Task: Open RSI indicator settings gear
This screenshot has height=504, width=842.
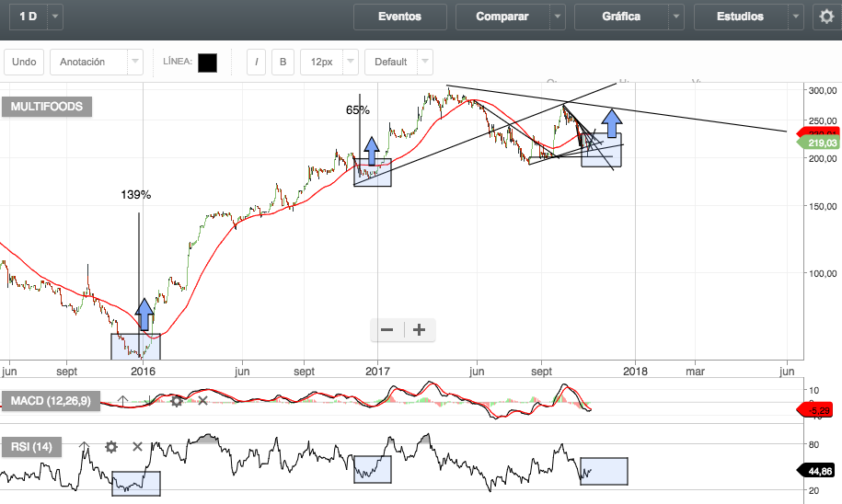Action: click(x=111, y=447)
